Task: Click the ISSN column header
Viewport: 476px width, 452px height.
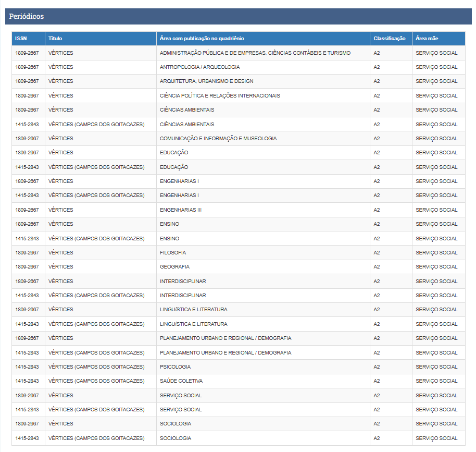Action: pyautogui.click(x=21, y=39)
